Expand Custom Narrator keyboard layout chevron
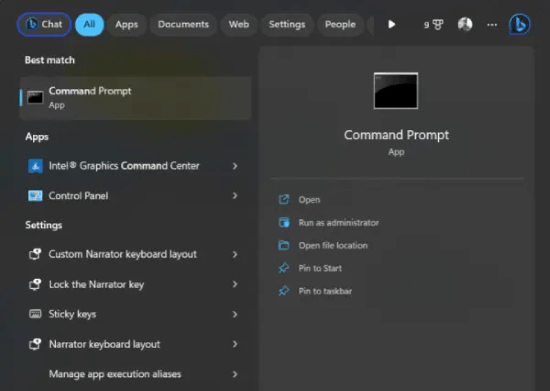This screenshot has height=391, width=550. (x=235, y=254)
